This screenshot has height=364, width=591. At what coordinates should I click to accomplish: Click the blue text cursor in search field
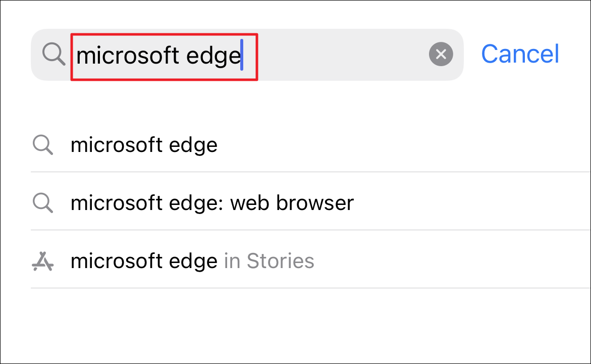242,55
